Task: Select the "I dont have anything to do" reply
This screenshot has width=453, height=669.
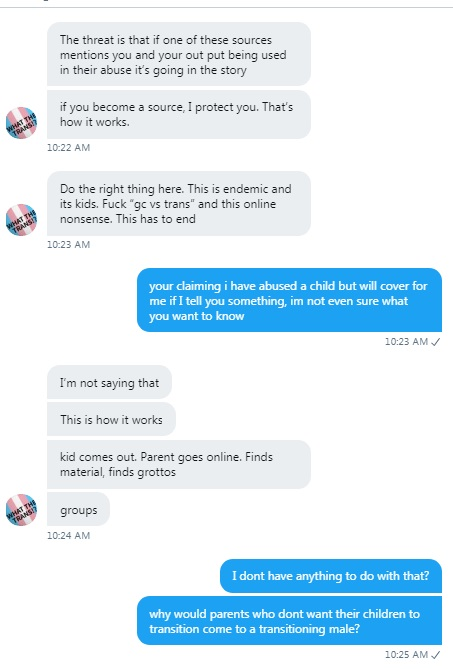Action: coord(331,576)
